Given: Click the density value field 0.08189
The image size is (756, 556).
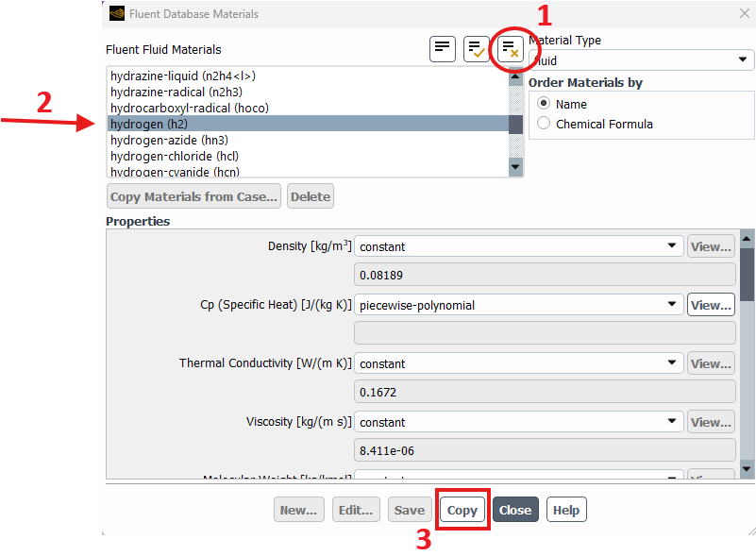Looking at the screenshot, I should click(x=545, y=275).
